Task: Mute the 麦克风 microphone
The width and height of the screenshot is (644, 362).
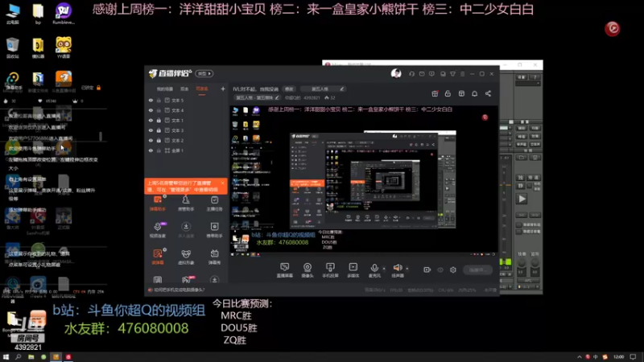Action: (374, 270)
